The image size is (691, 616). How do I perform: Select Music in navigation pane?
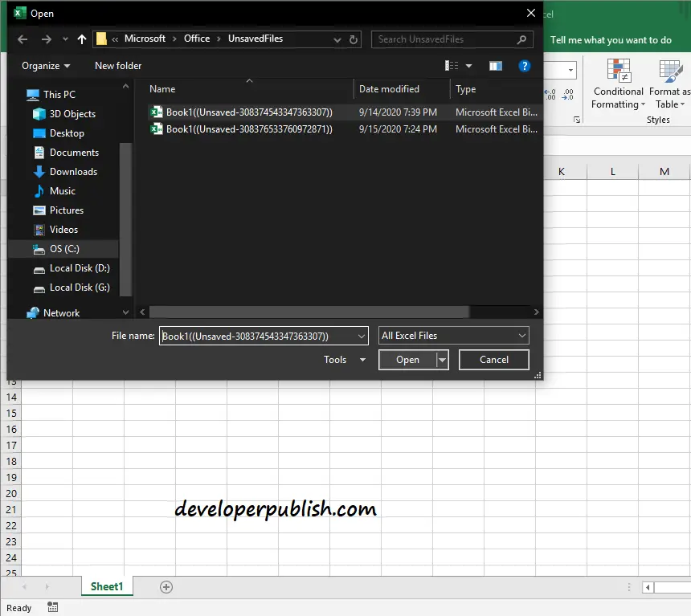pos(62,191)
